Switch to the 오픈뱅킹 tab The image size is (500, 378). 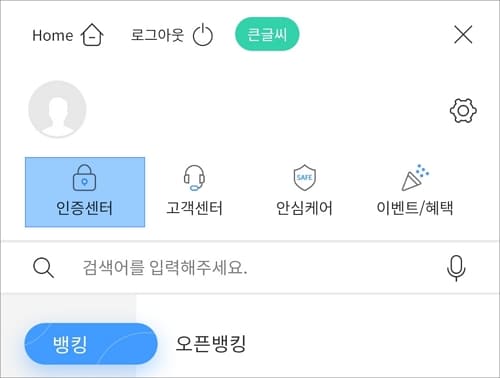pos(211,344)
